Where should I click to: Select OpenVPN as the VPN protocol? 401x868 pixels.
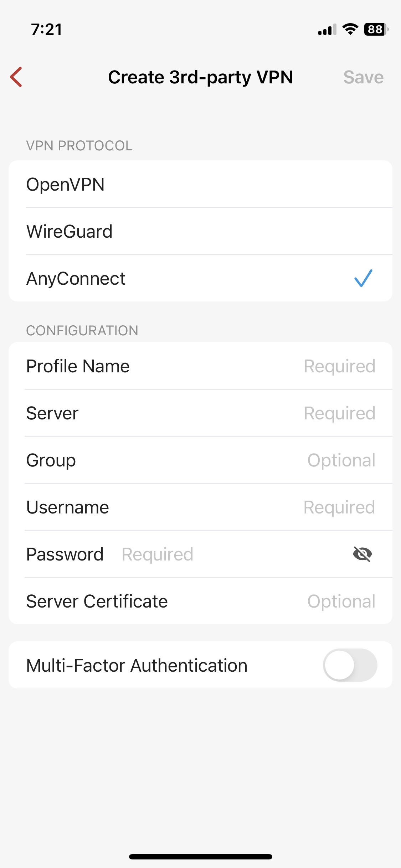pos(200,184)
